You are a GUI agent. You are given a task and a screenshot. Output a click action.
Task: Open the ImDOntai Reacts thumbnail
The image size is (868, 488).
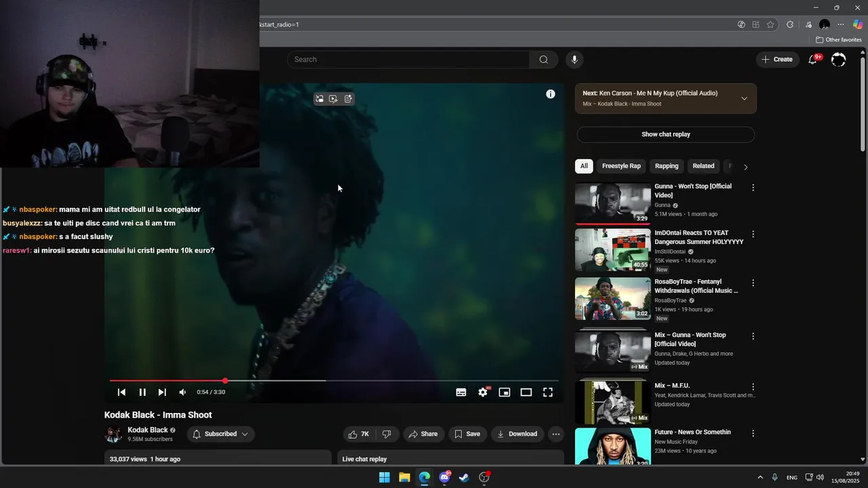point(613,249)
